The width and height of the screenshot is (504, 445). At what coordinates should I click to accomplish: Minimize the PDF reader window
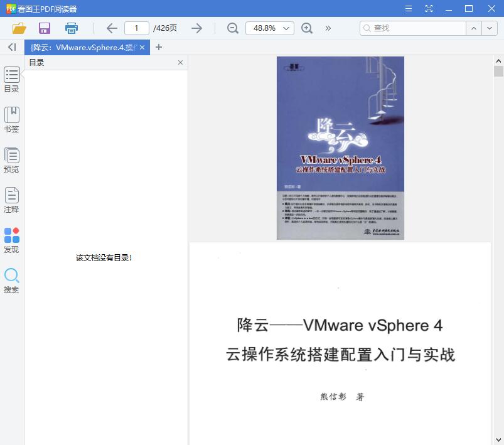pyautogui.click(x=449, y=9)
